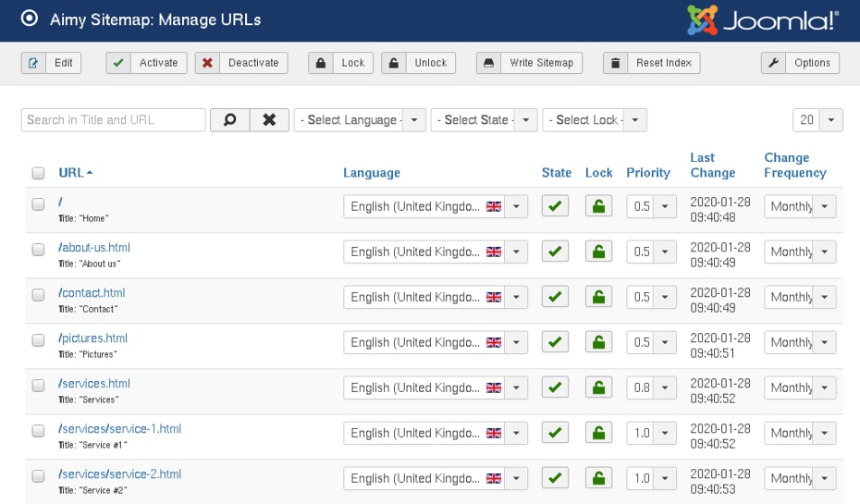
Task: Focus the Search in Title and URL field
Action: pos(113,120)
